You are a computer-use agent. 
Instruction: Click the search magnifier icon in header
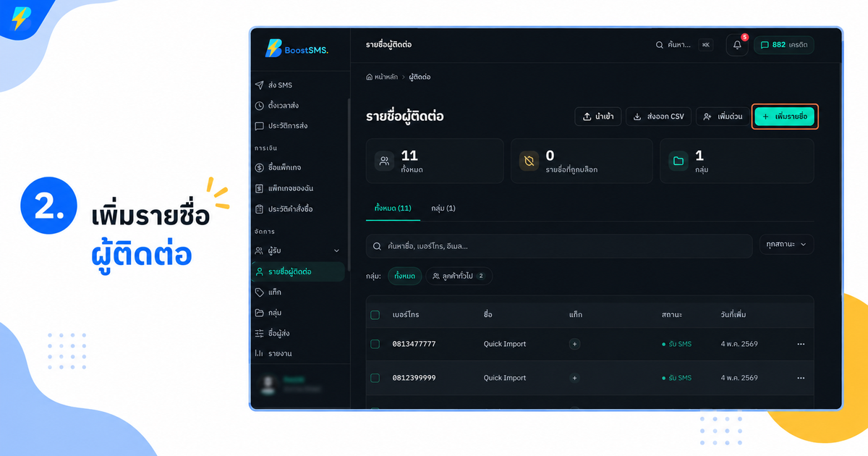point(660,45)
